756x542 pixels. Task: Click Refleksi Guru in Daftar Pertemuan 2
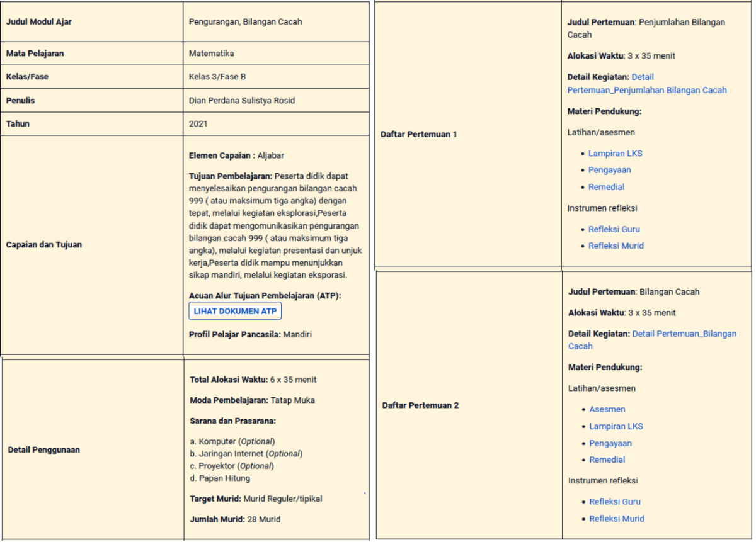coord(614,502)
